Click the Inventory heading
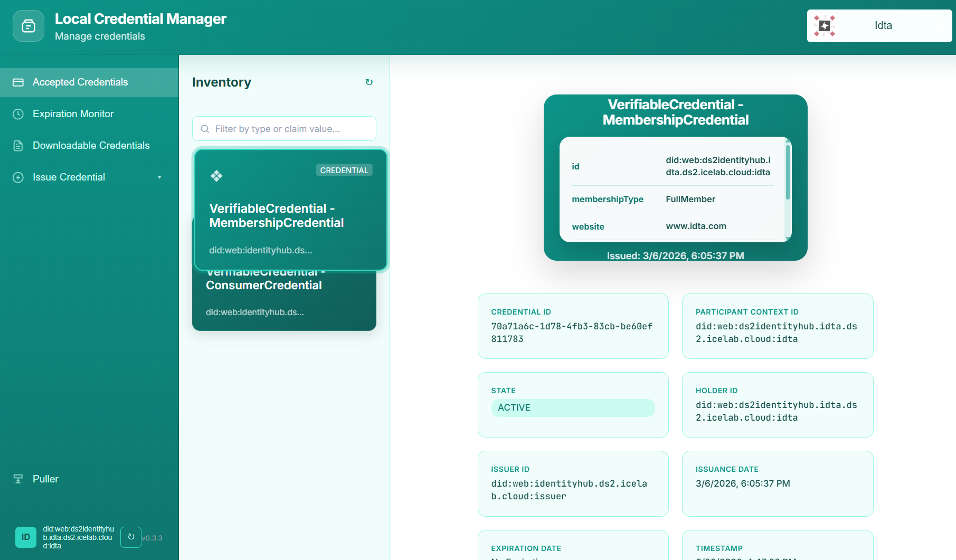 coord(222,82)
